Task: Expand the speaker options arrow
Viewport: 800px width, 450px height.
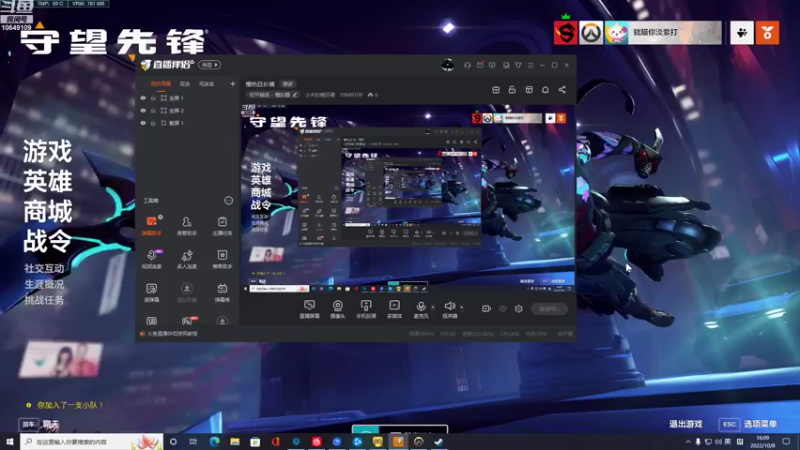Action: tap(462, 307)
